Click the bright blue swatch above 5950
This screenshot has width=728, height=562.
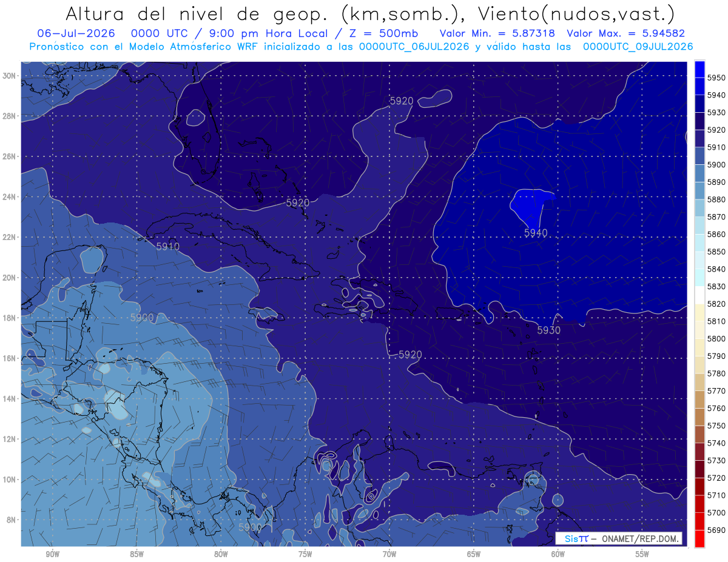pos(699,69)
